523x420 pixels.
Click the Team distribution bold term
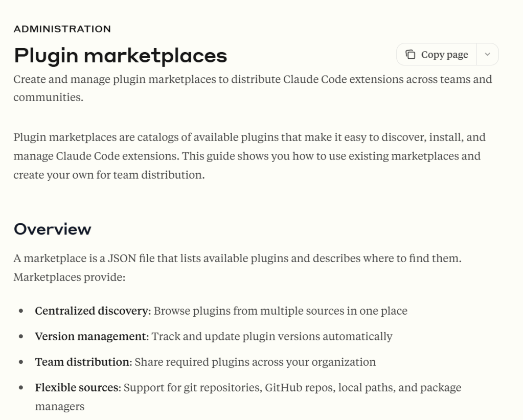(83, 362)
